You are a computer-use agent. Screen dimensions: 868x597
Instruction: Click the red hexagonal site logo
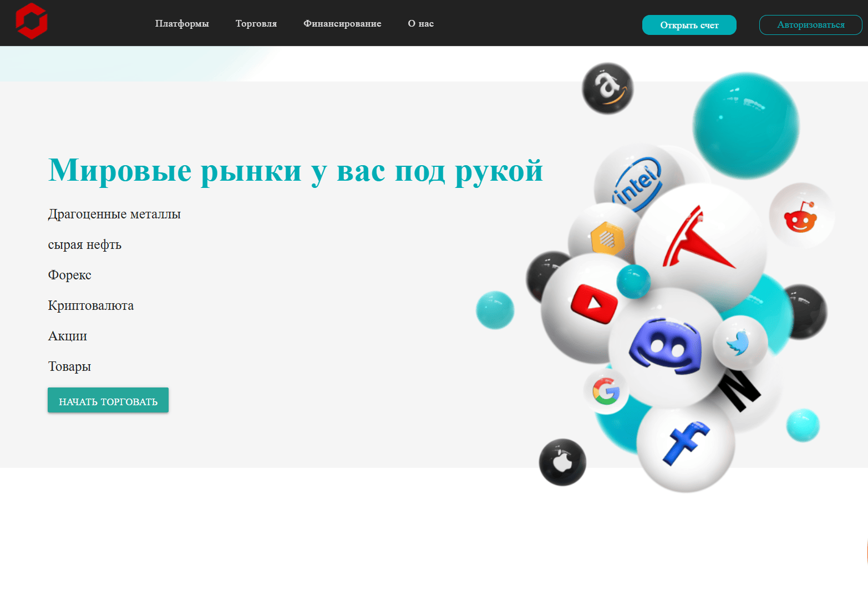point(32,21)
